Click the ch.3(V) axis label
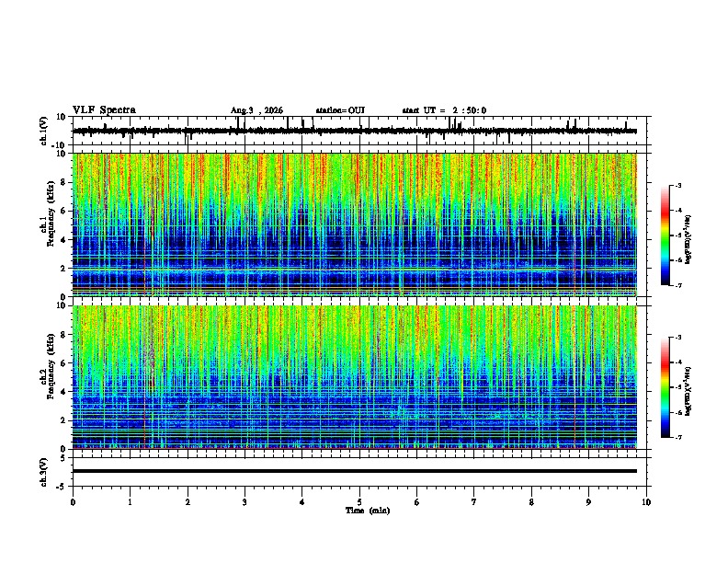 pyautogui.click(x=44, y=473)
